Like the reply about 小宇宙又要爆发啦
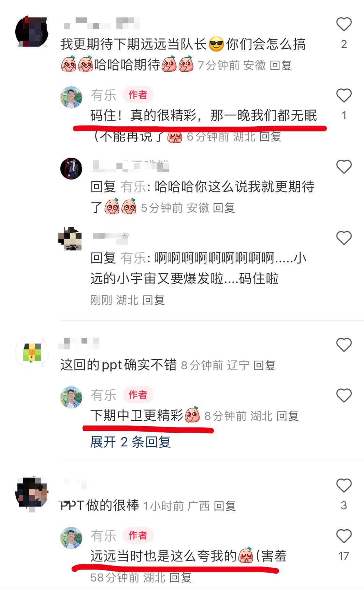The image size is (364, 590). (x=344, y=238)
